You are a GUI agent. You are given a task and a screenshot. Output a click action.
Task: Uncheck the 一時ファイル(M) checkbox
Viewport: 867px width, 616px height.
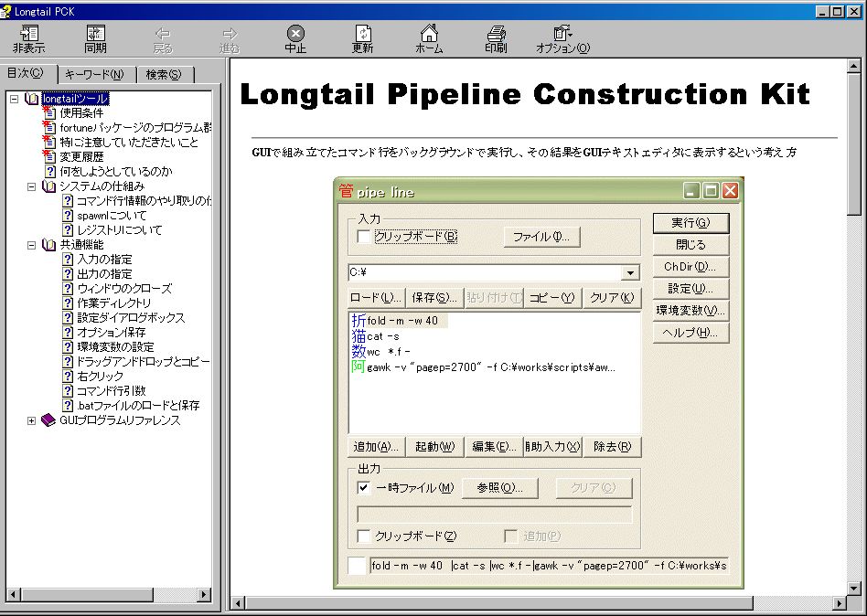364,488
